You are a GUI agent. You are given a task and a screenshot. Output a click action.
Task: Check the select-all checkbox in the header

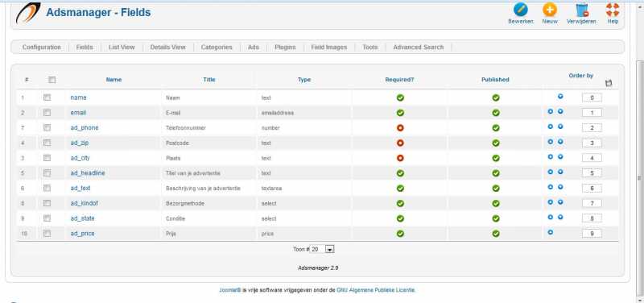coord(52,80)
